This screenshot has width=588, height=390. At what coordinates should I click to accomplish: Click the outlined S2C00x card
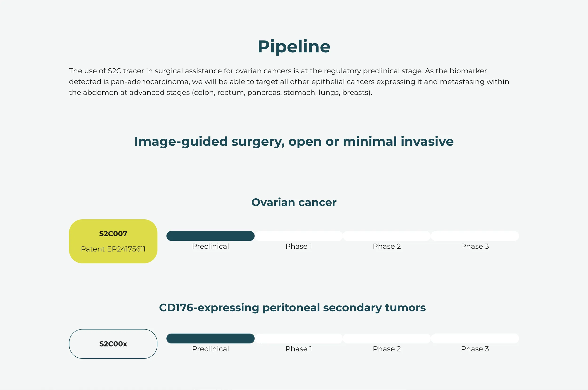click(x=113, y=344)
